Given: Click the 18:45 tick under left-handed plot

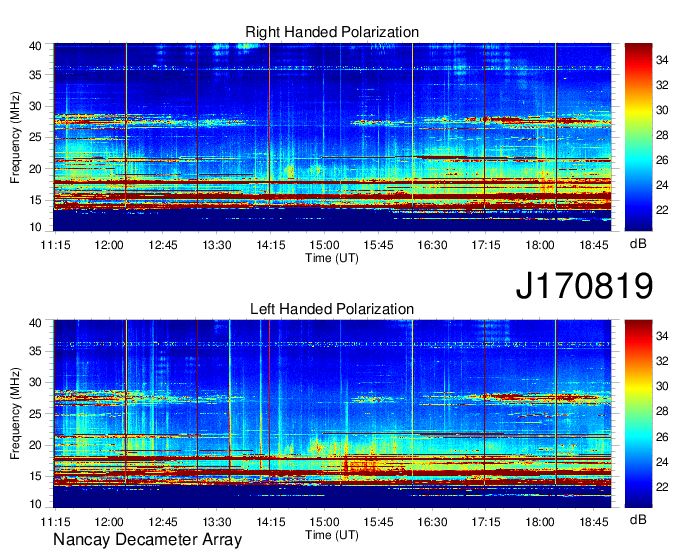Looking at the screenshot, I should [594, 522].
